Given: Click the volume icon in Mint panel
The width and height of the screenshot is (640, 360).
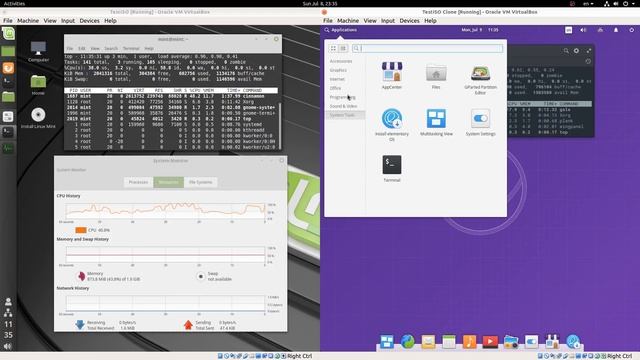Looking at the screenshot, I should pos(8,347).
